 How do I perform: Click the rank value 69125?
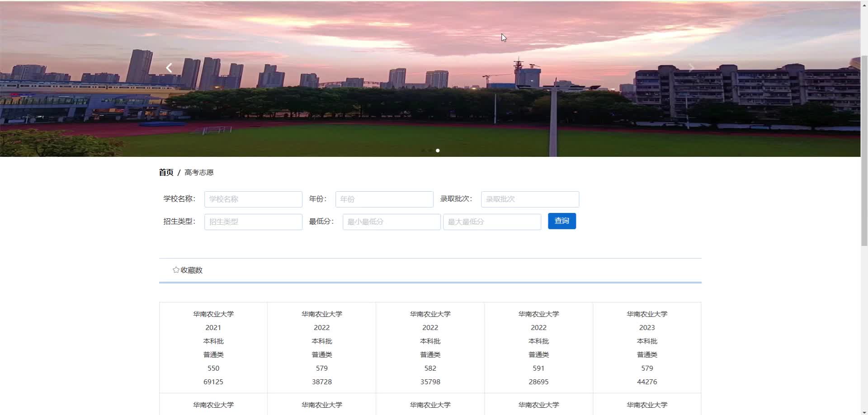[213, 382]
